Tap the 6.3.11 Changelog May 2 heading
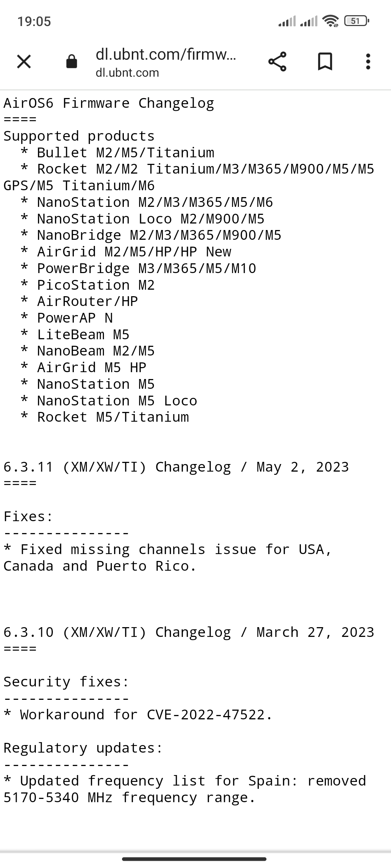Image resolution: width=391 pixels, height=868 pixels. click(176, 467)
